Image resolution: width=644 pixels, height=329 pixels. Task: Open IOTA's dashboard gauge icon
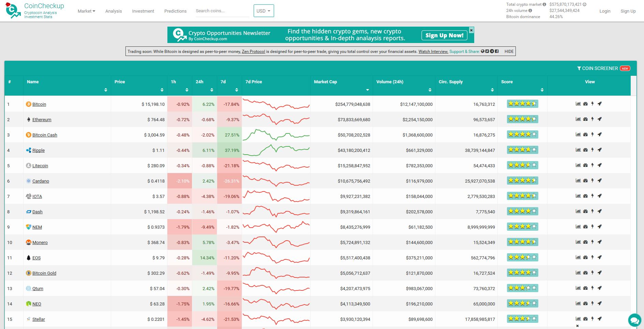click(585, 196)
